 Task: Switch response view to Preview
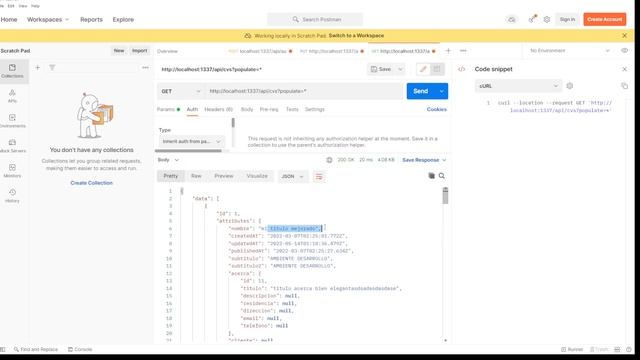pos(224,176)
